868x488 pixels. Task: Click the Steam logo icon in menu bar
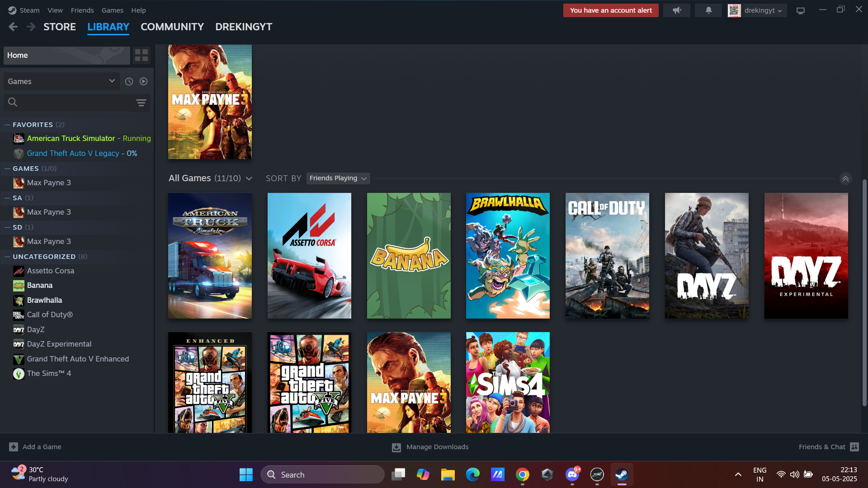point(12,10)
